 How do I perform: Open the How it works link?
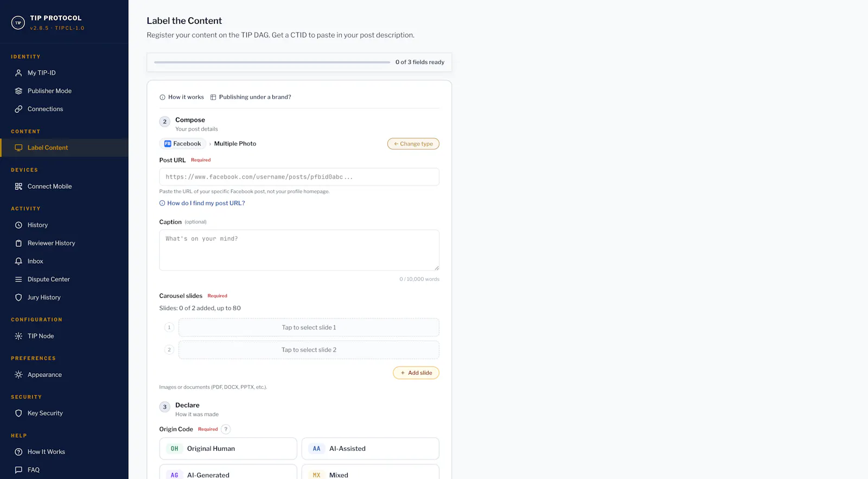pos(182,98)
